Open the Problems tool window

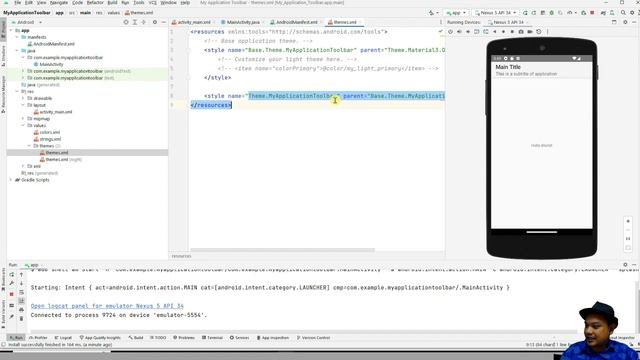tap(184, 338)
